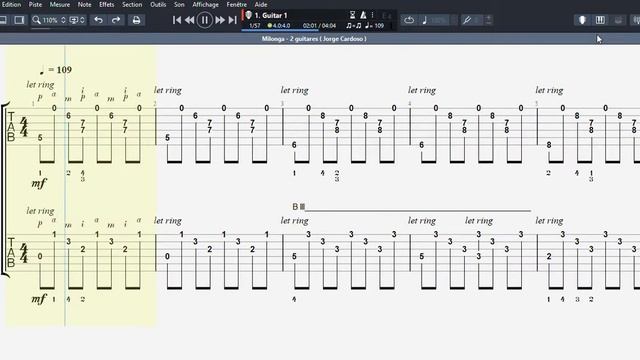Open the Section menu
This screenshot has width=640, height=360.
[x=132, y=4]
